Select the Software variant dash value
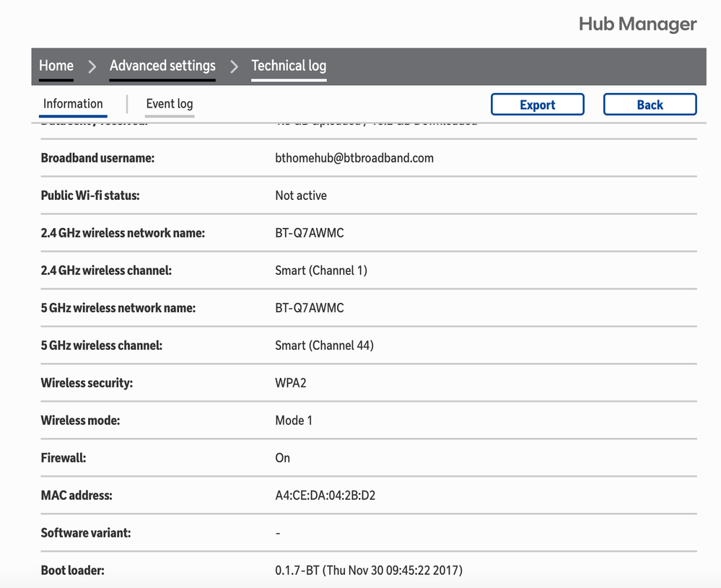Screen dimensions: 721x588 coord(277,532)
